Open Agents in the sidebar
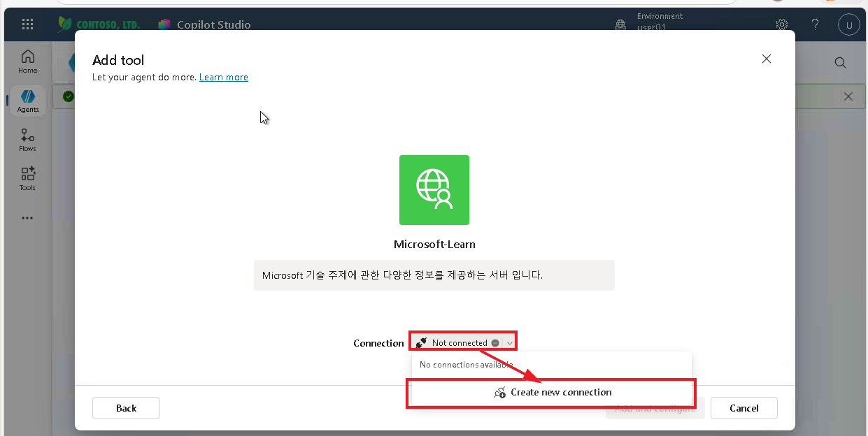 click(x=28, y=101)
